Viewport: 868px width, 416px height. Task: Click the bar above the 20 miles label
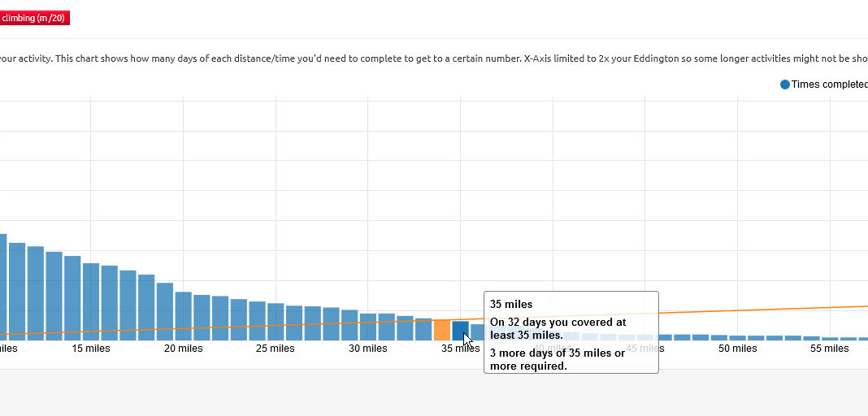click(x=184, y=316)
